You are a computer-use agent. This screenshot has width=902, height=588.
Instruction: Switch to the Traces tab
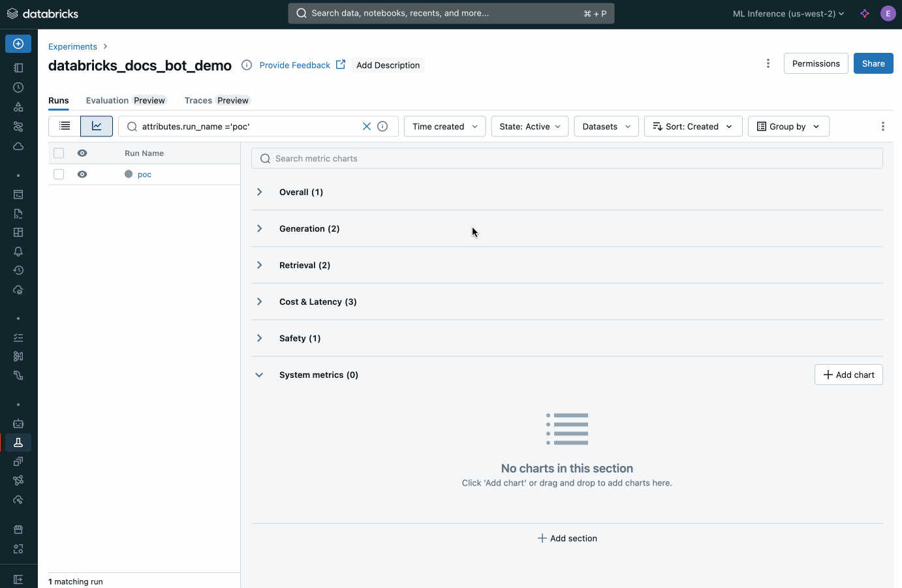[198, 101]
